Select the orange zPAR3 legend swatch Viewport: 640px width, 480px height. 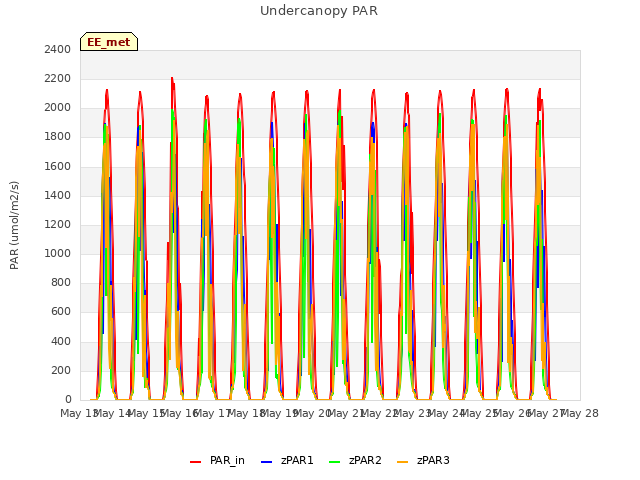[402, 462]
